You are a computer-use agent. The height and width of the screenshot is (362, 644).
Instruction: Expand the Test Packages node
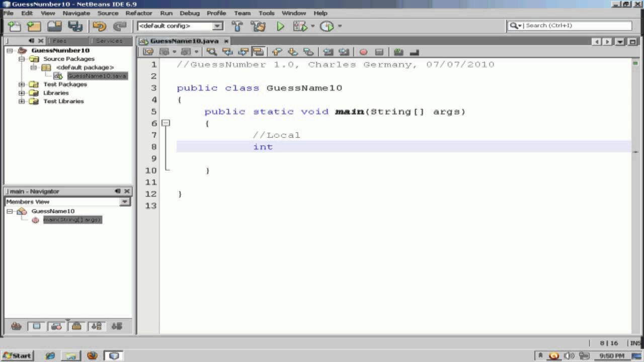click(x=22, y=84)
